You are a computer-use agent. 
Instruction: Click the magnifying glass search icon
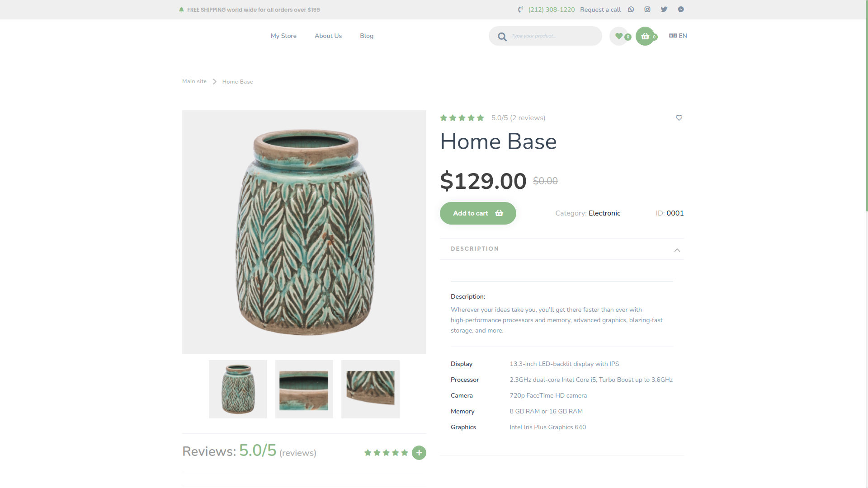pyautogui.click(x=502, y=37)
